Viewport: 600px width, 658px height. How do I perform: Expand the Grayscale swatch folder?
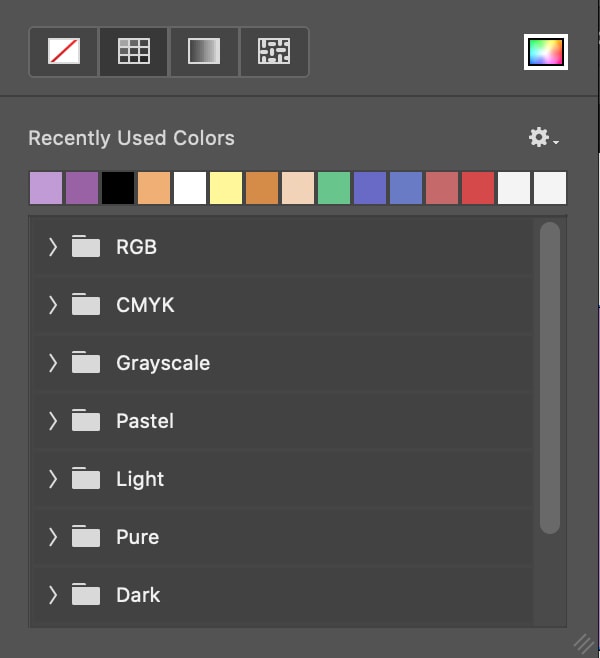(x=53, y=363)
